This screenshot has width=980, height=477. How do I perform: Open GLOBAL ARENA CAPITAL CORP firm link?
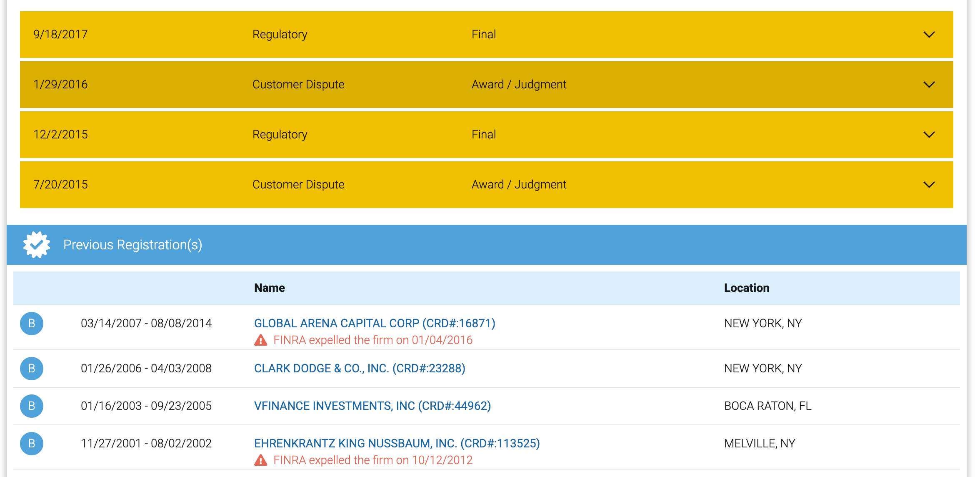[375, 324]
